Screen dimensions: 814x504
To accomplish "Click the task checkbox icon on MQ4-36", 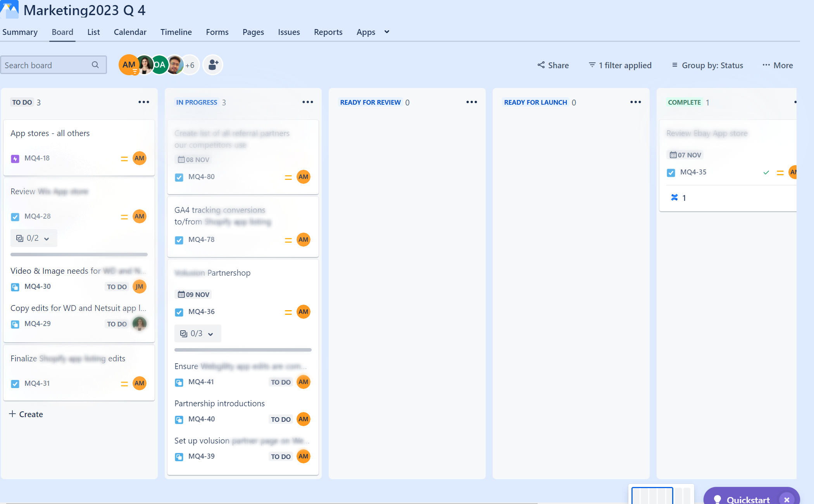I will [179, 312].
